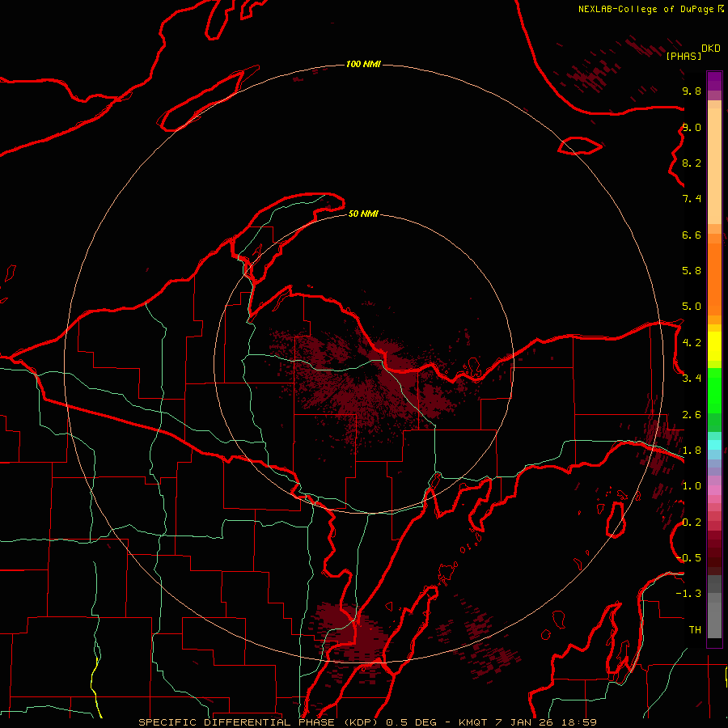Click the KMQT station identifier
This screenshot has height=728, width=728.
(472, 722)
